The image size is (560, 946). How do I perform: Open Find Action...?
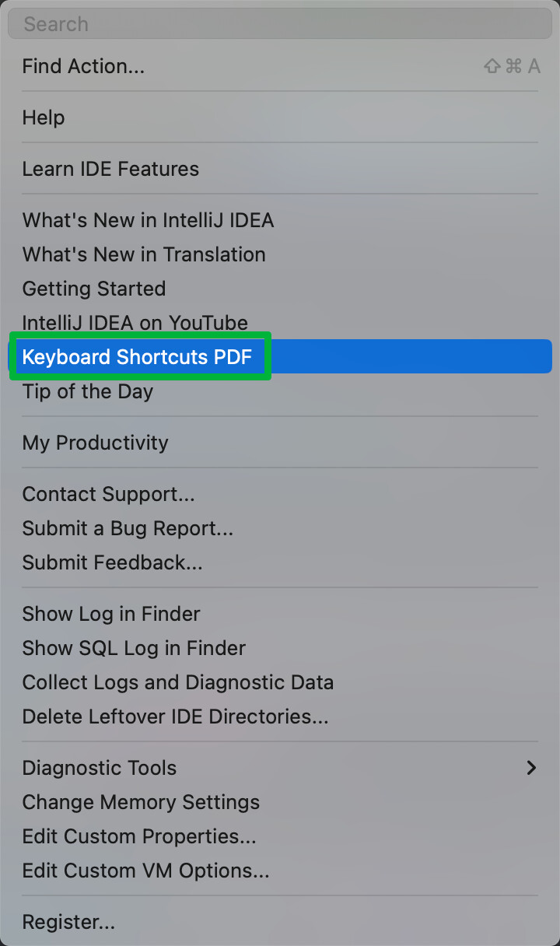[280, 66]
